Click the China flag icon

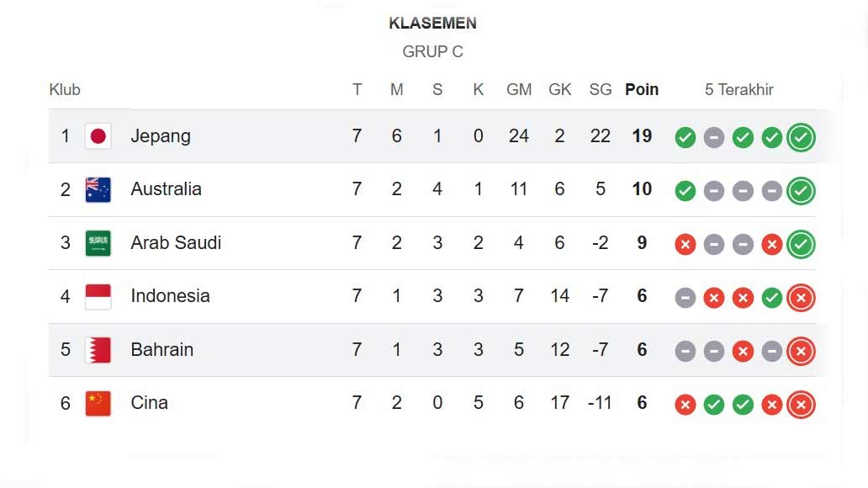pos(98,403)
